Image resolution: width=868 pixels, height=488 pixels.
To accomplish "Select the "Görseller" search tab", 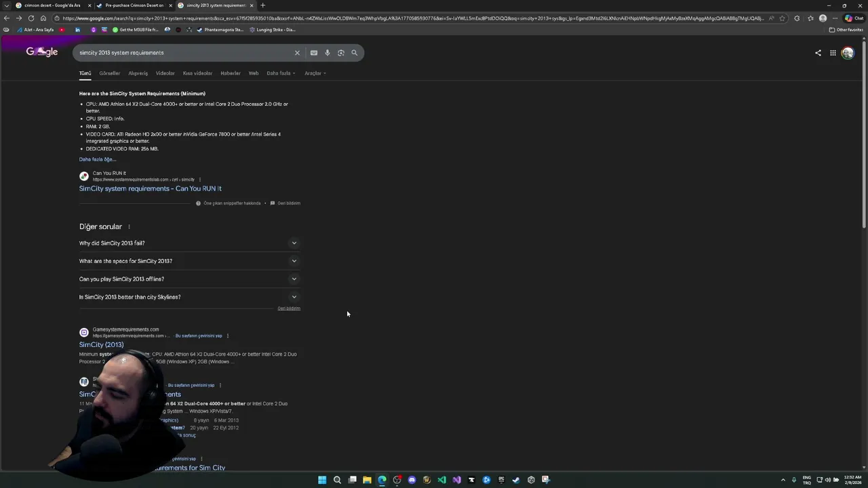I will (109, 73).
